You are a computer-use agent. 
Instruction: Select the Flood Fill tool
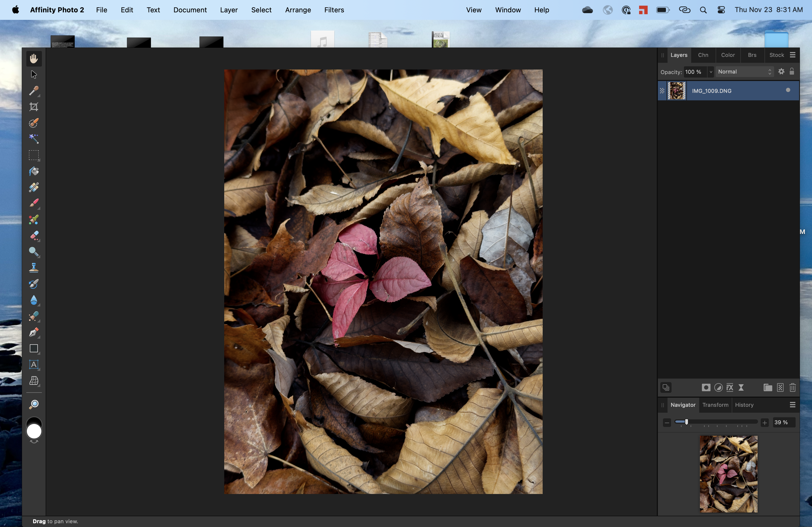34,171
